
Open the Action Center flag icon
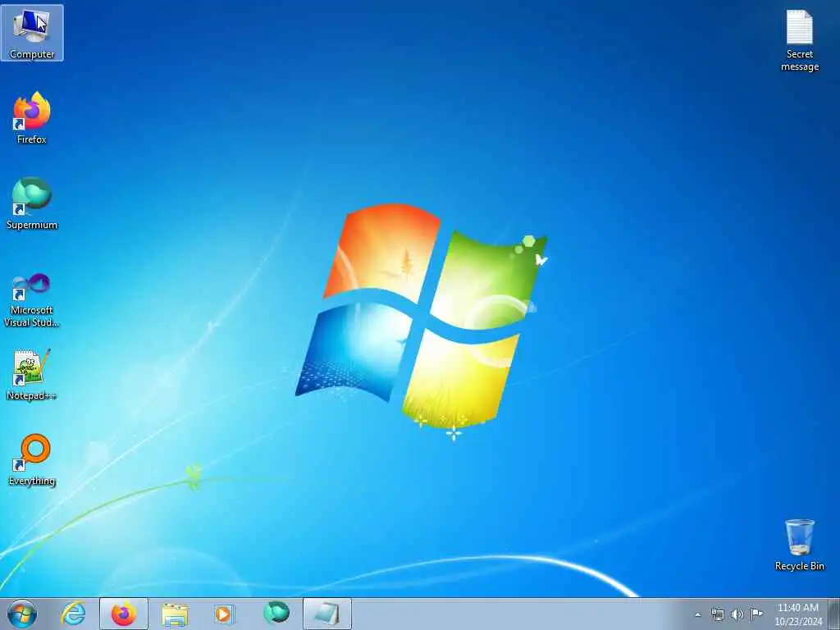(x=756, y=614)
